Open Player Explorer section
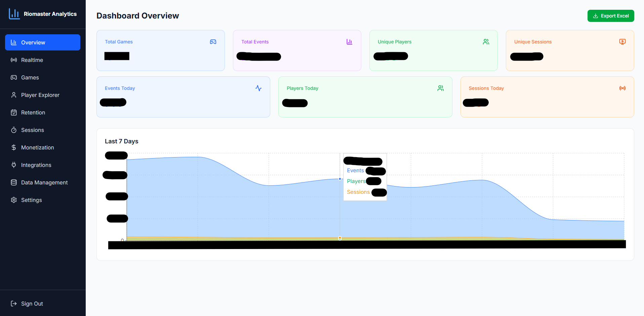Screen dimensions: 644x316 click(40, 95)
